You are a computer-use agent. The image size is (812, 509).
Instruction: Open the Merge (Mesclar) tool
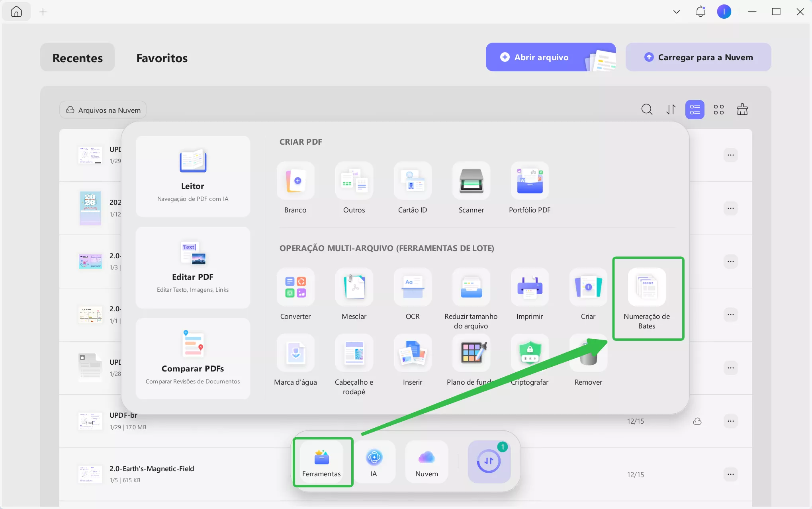coord(354,287)
